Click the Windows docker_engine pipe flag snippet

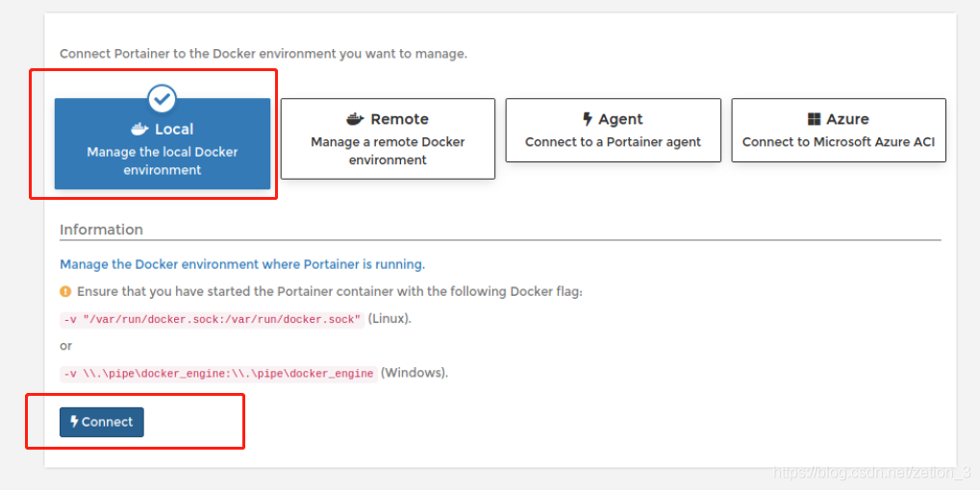(x=218, y=373)
